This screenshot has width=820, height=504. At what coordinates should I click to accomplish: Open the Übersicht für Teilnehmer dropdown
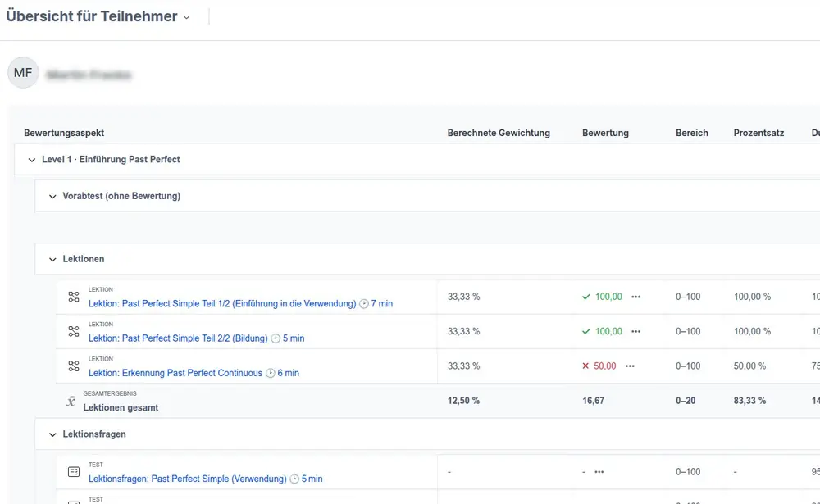186,17
